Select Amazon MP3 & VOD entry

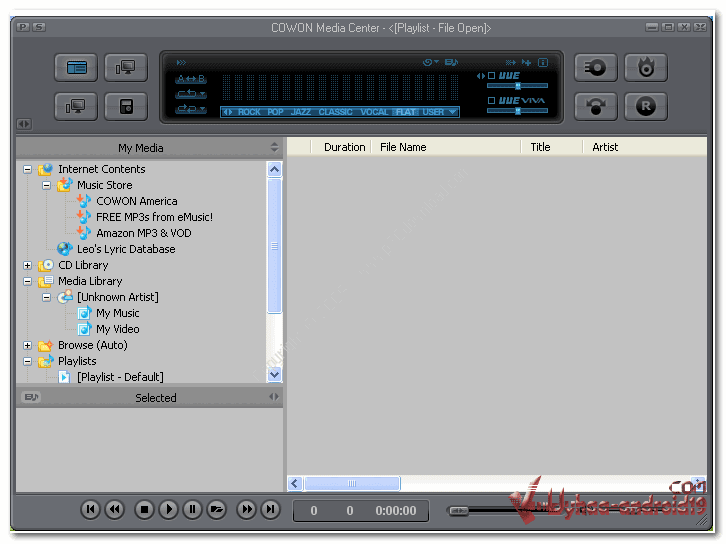click(144, 233)
